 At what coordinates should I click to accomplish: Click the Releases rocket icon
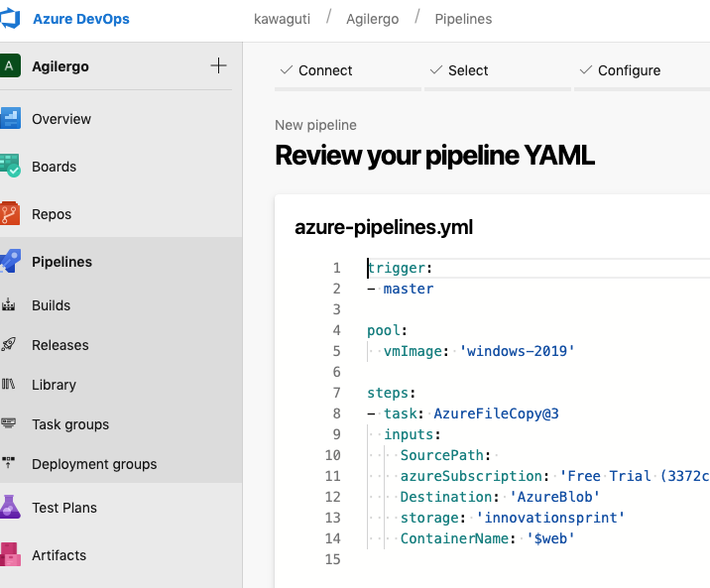(10, 345)
